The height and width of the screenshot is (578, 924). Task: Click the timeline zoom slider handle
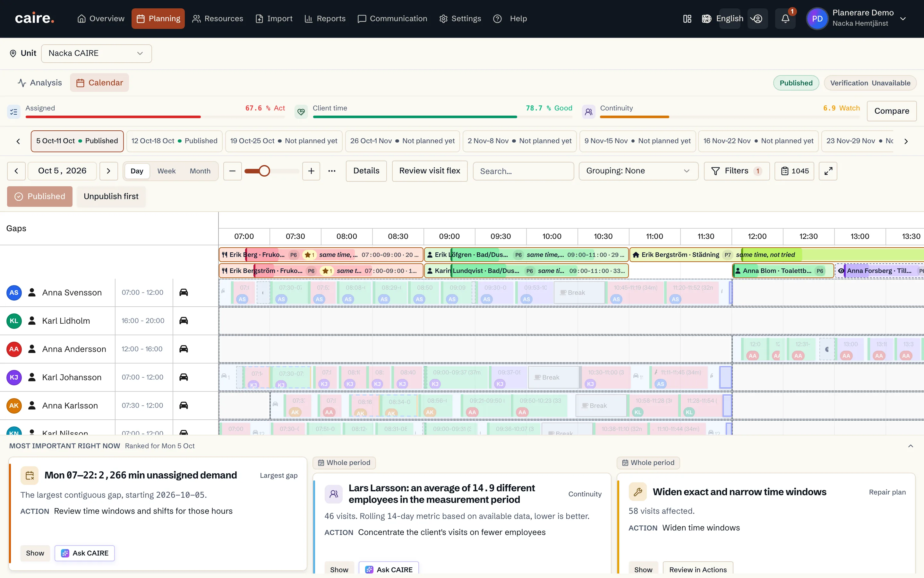[x=264, y=171]
